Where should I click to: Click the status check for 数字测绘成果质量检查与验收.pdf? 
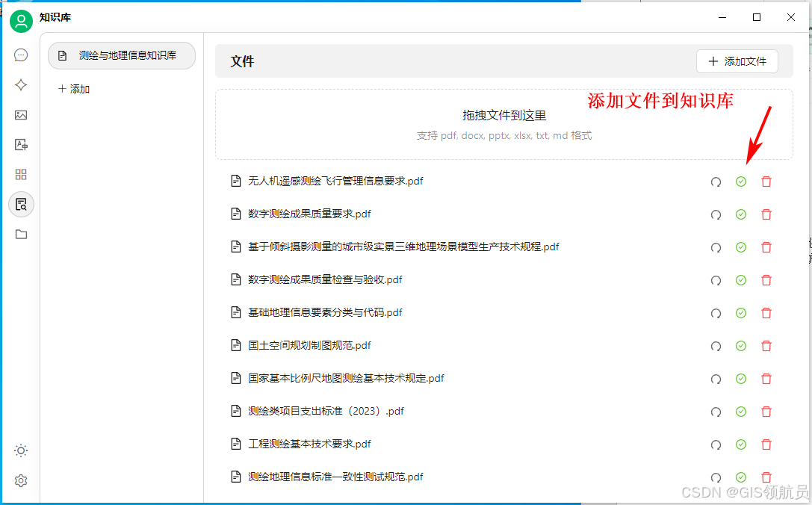[x=741, y=280]
